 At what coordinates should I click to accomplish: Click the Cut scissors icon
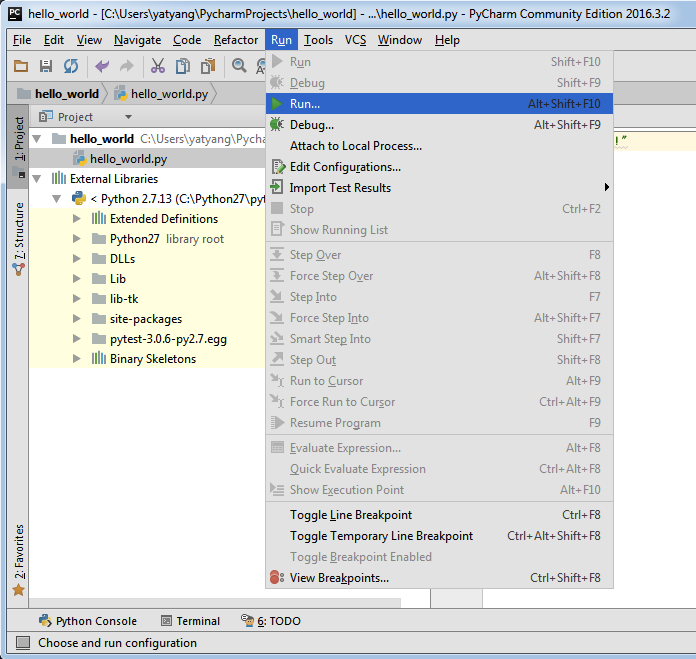point(158,66)
